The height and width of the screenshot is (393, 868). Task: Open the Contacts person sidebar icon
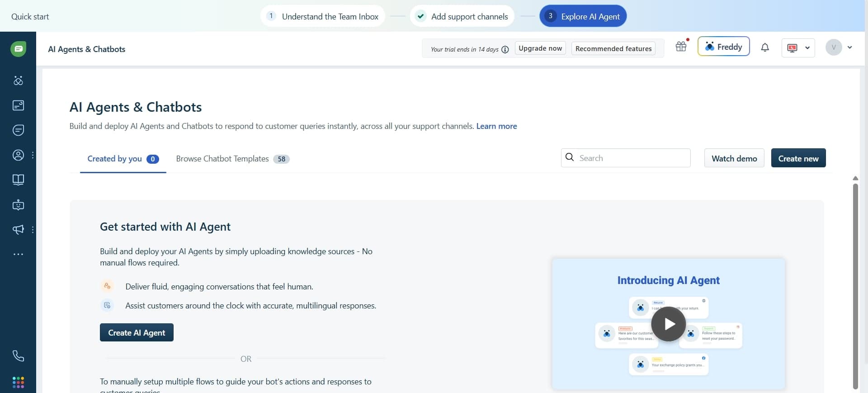point(18,155)
